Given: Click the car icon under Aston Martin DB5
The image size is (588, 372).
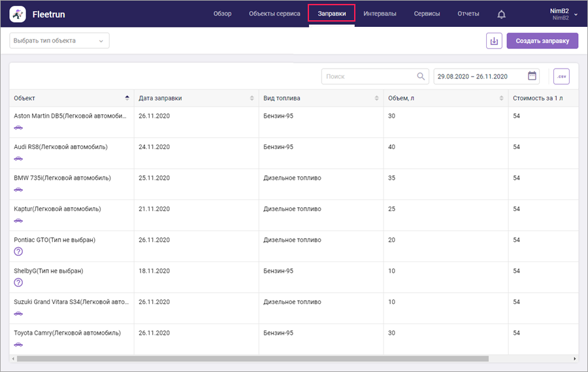Looking at the screenshot, I should [x=18, y=127].
